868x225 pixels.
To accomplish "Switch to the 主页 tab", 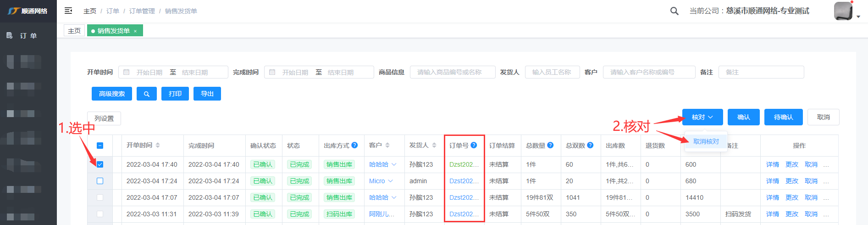I will pyautogui.click(x=74, y=31).
